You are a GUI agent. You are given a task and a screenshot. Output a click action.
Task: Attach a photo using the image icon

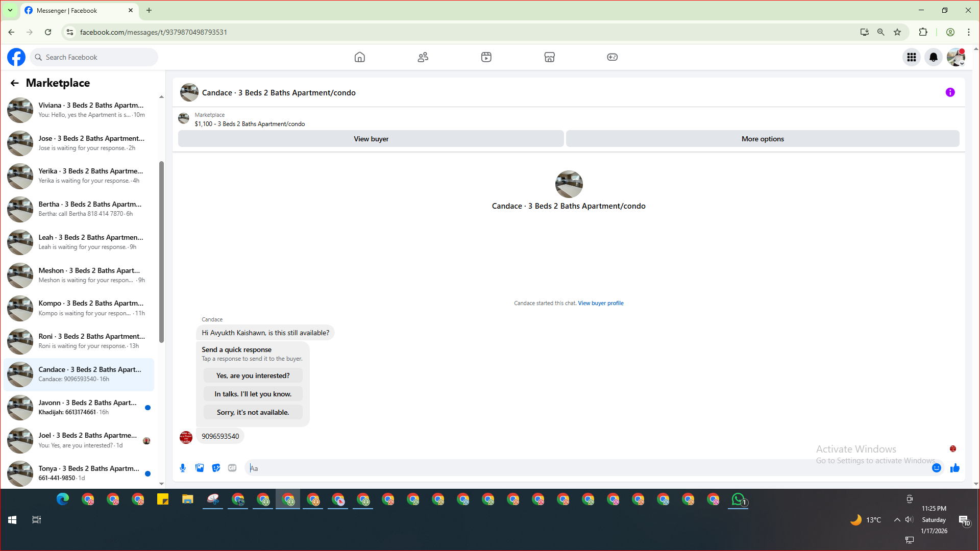coord(200,468)
